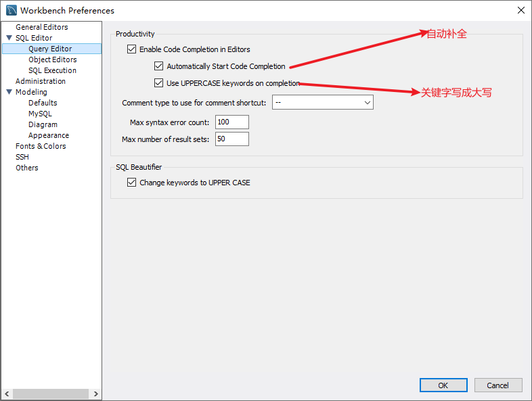Viewport: 532px width, 401px height.
Task: Open the SSH preferences page
Action: pos(22,158)
